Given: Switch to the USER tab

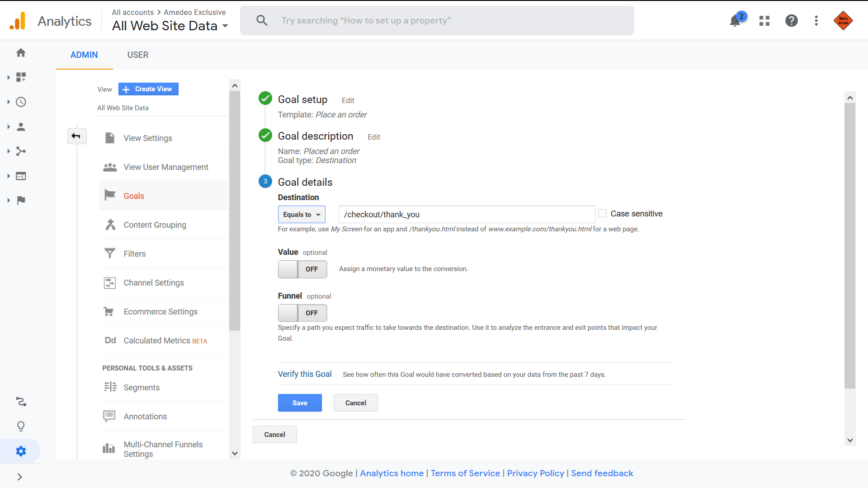Looking at the screenshot, I should (137, 55).
